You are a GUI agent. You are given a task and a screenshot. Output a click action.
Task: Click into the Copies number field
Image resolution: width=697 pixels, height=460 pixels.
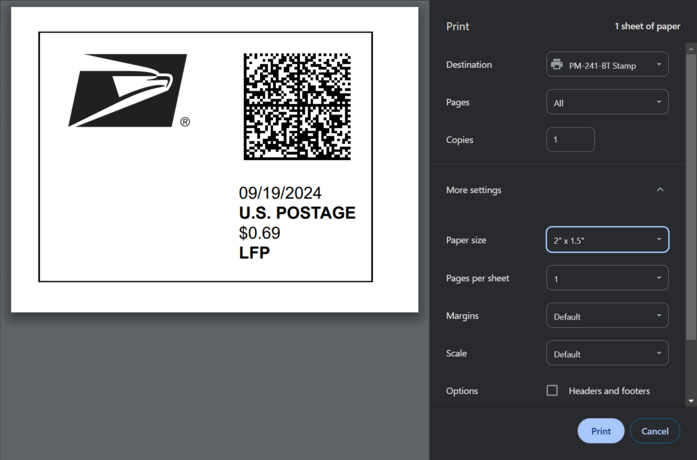pyautogui.click(x=570, y=140)
